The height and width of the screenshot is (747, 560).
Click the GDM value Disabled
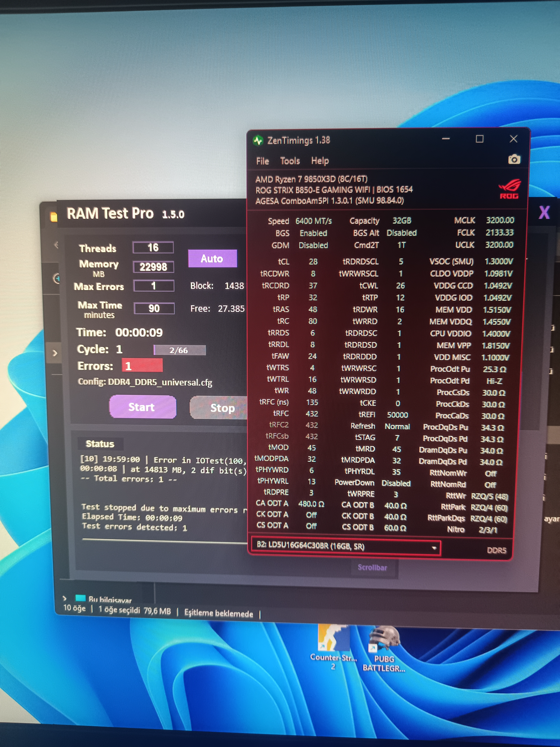tap(313, 245)
